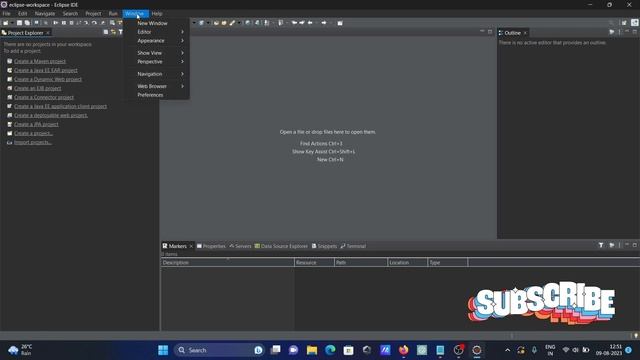The height and width of the screenshot is (360, 640).
Task: Open Firefox from the taskbar
Action: pyautogui.click(x=403, y=350)
